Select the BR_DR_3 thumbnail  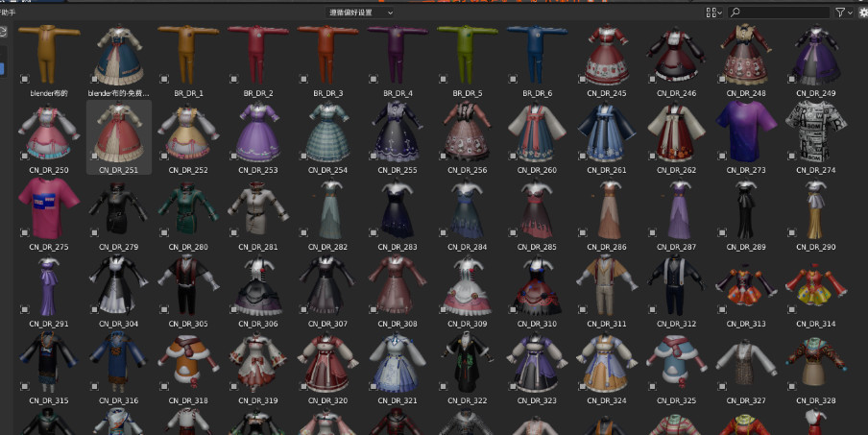tap(327, 55)
